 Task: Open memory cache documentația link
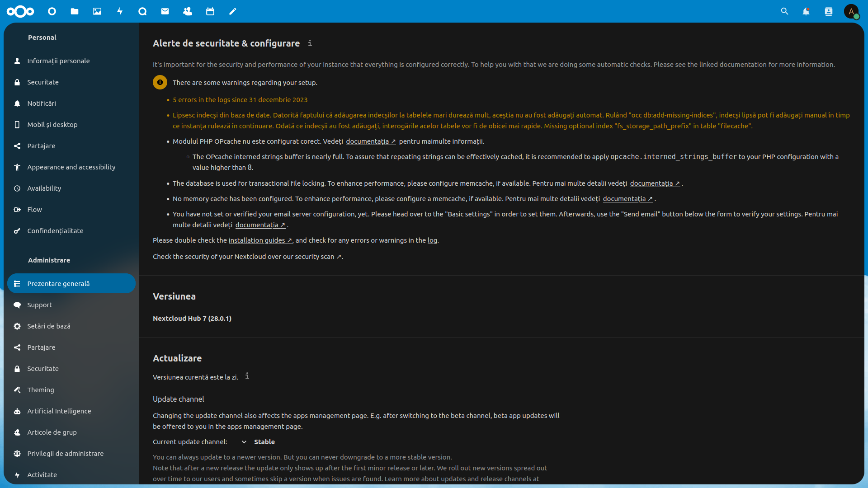[628, 199]
